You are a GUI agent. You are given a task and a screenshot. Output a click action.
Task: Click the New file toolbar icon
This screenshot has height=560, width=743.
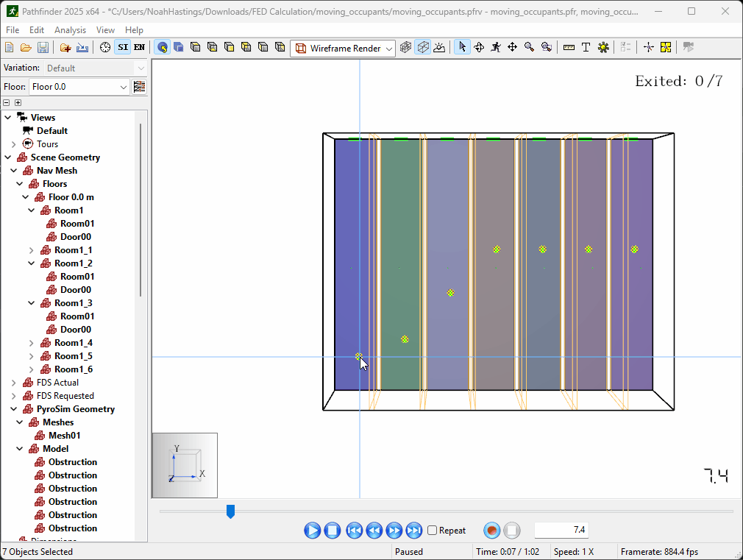(x=9, y=47)
